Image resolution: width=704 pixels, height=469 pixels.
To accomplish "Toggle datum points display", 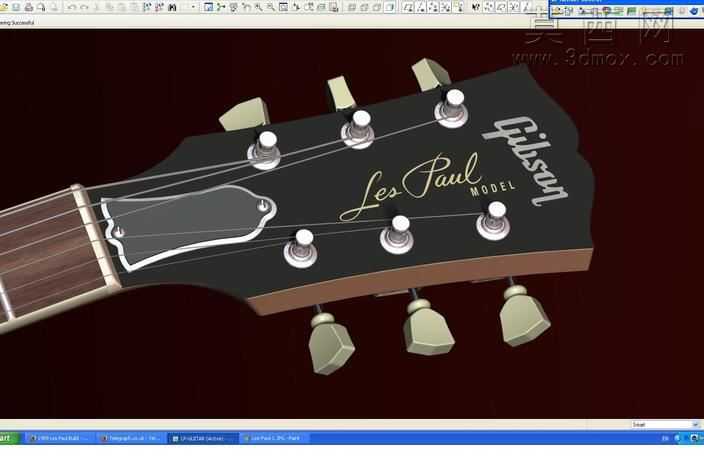I will pos(433,7).
